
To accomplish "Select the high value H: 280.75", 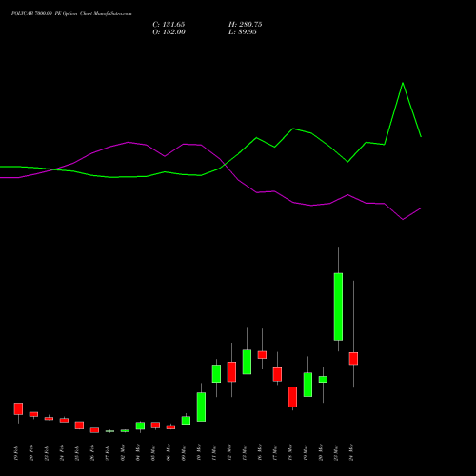I will tap(245, 25).
